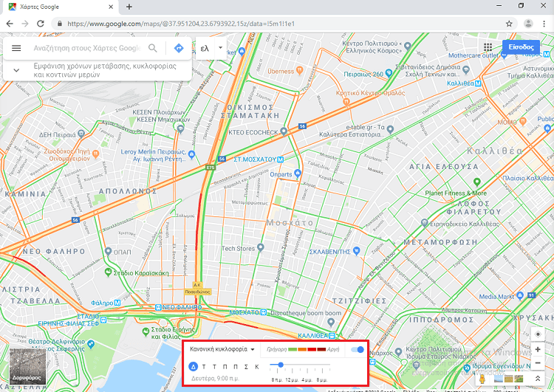
Task: Click the Mothercare outlet label
Action: [473, 55]
